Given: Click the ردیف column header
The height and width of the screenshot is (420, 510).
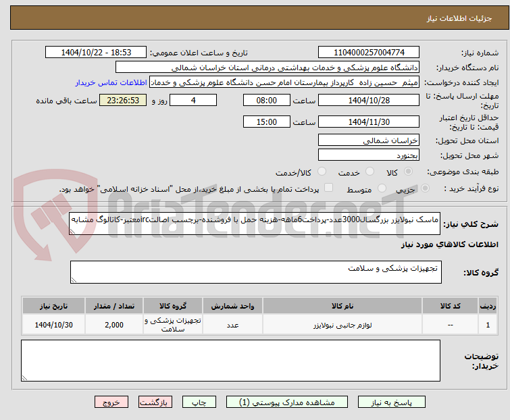Looking at the screenshot, I should (488, 306).
